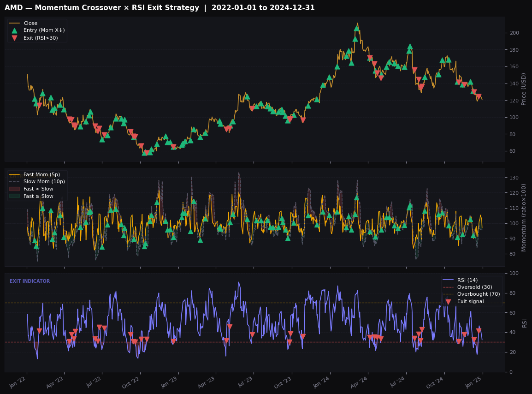
Task: Click the AMD Momentum Crossover chart title
Action: click(x=160, y=7)
